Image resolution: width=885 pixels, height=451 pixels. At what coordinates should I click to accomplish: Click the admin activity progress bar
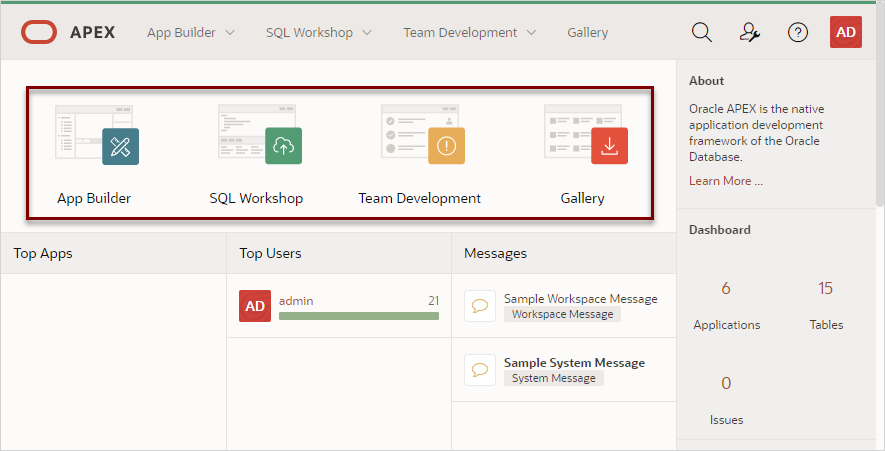coord(359,316)
